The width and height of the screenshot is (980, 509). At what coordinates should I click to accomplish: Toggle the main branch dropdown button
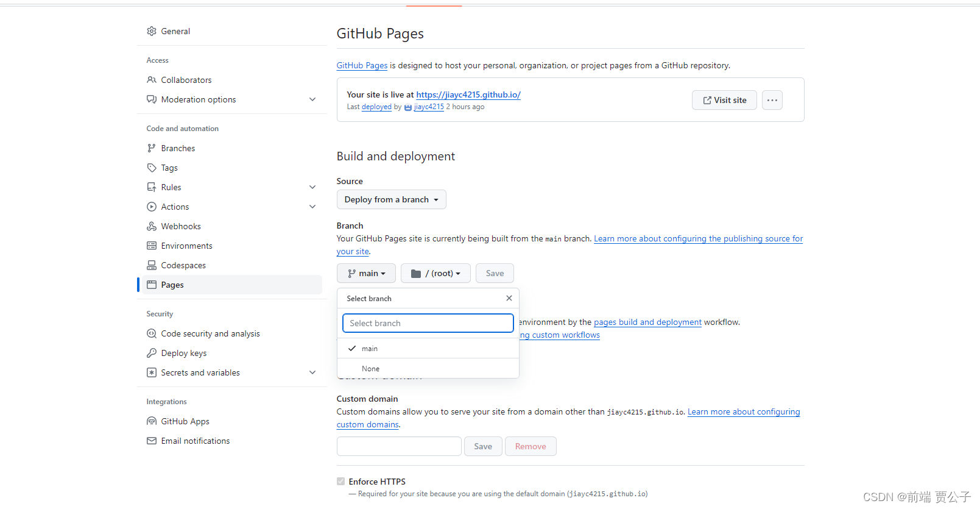point(366,273)
